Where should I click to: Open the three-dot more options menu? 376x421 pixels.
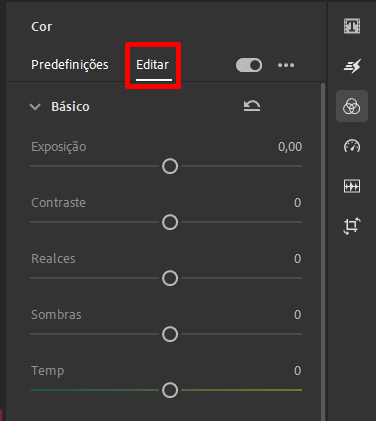click(x=286, y=65)
